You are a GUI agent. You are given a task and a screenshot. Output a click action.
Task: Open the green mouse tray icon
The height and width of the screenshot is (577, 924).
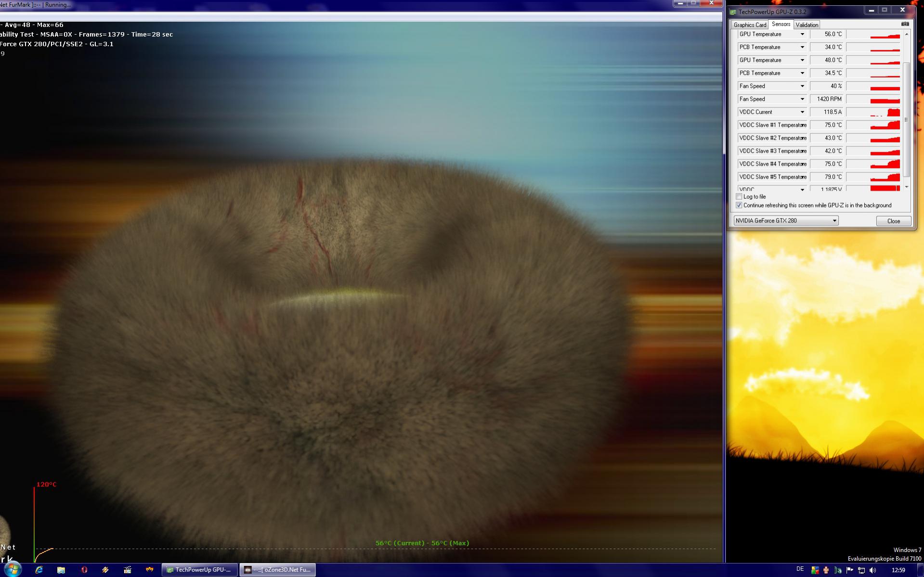(838, 570)
